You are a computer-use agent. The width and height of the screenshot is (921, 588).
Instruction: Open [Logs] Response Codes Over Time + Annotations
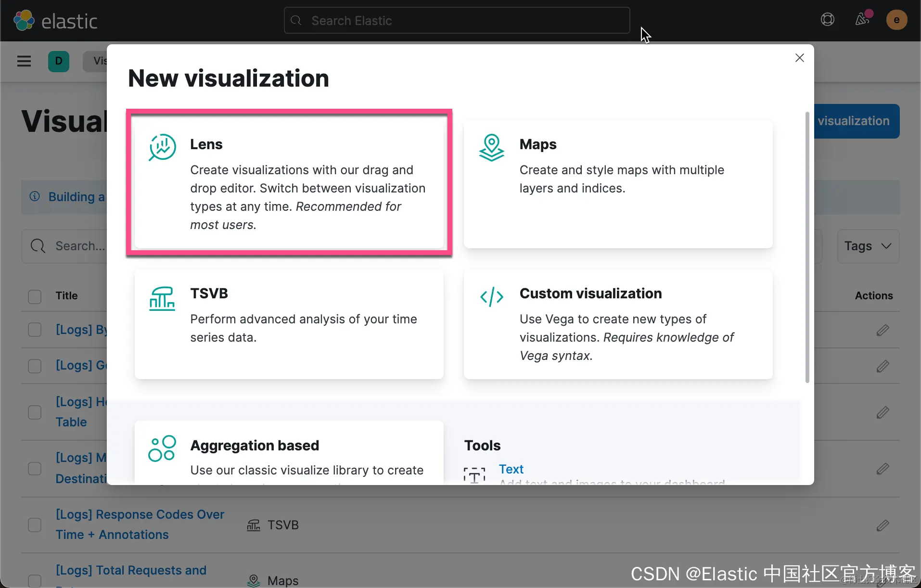[x=140, y=524]
